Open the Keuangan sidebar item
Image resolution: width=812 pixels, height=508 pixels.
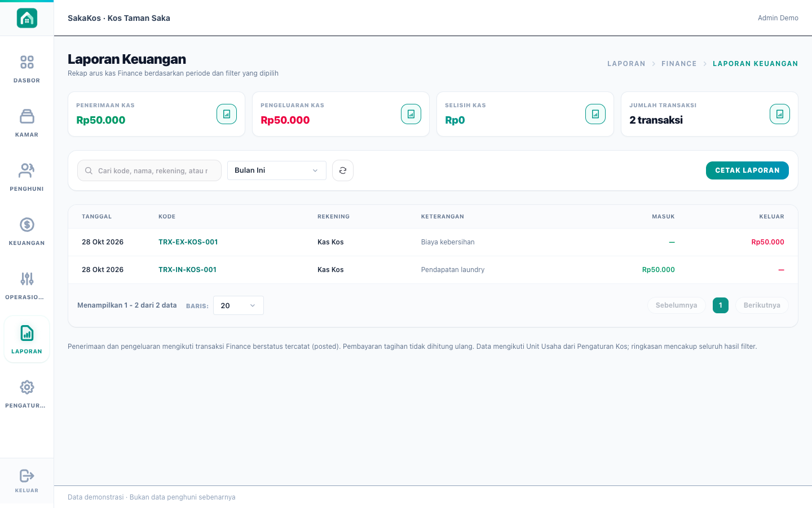coord(27,231)
